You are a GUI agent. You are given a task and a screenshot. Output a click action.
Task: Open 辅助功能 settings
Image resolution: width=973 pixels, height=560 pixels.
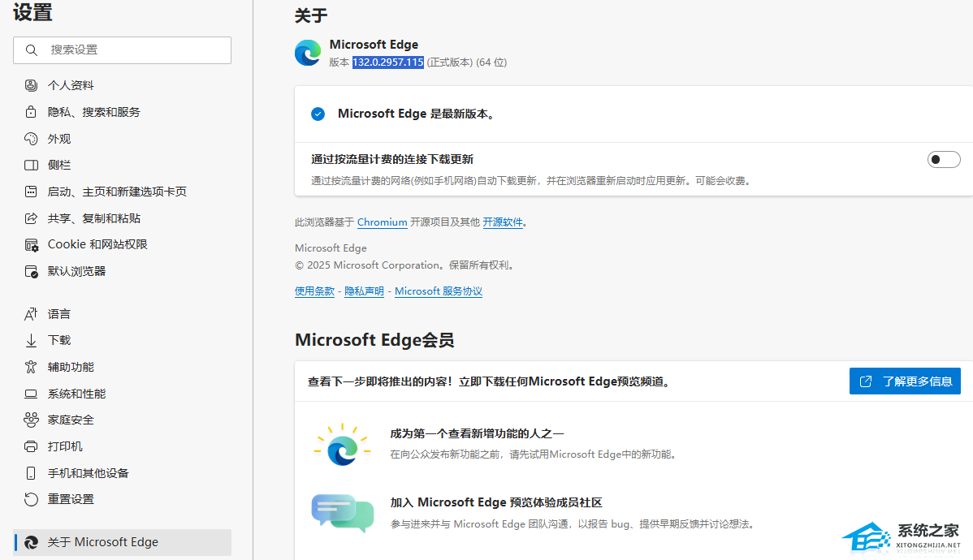tap(123, 367)
